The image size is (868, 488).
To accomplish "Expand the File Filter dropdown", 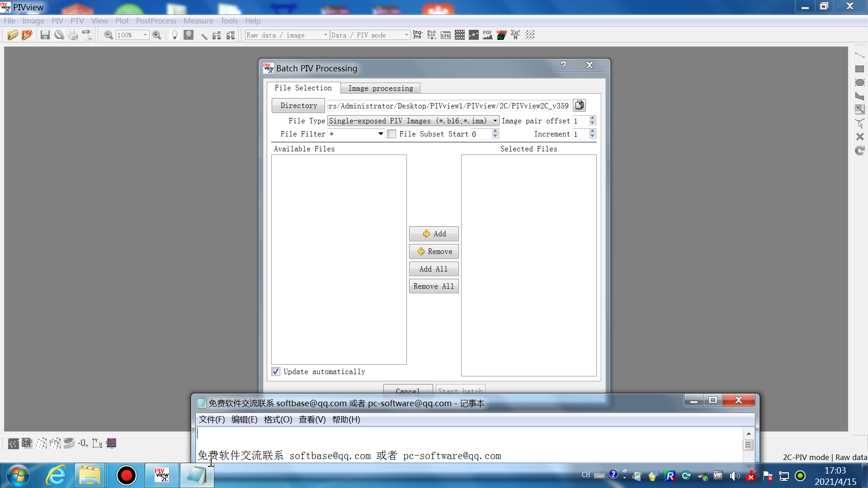I will [380, 133].
